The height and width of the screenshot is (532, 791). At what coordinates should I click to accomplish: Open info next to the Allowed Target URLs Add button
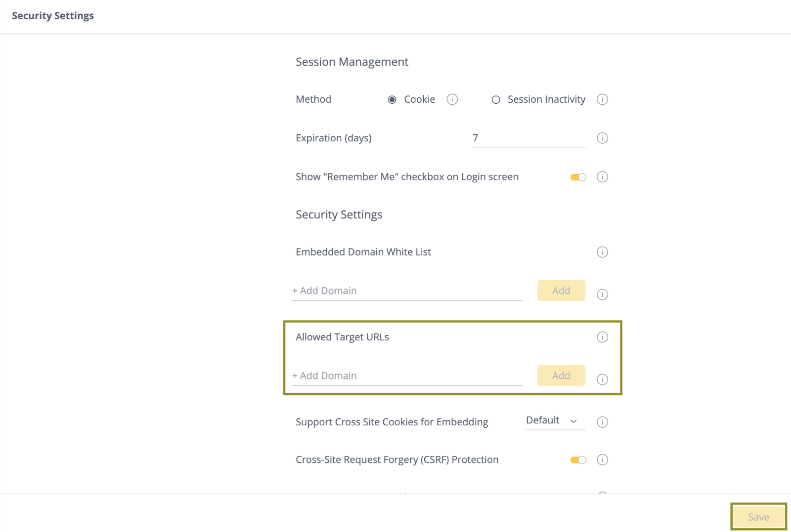[x=602, y=380]
